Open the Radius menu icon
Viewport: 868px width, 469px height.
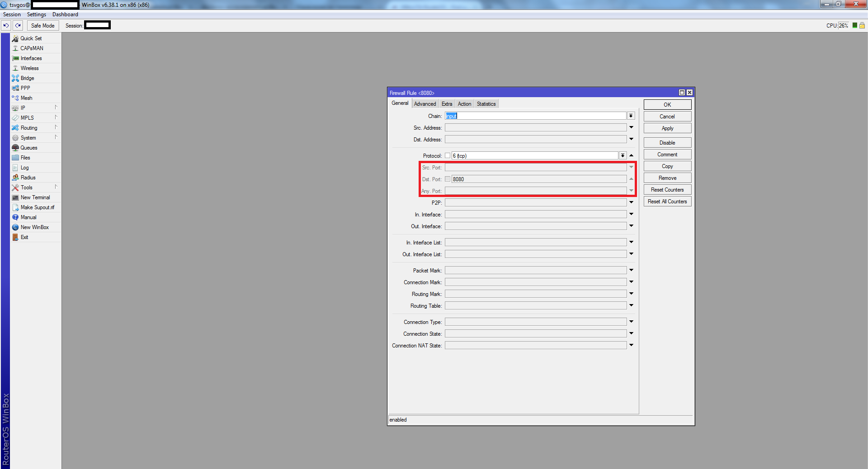pos(15,178)
